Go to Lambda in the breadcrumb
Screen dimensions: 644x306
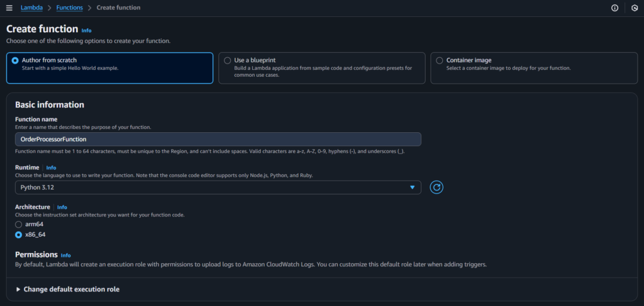[x=31, y=8]
